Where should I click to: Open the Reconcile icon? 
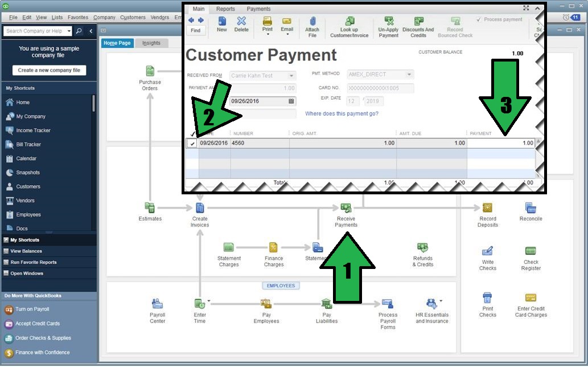tap(531, 207)
